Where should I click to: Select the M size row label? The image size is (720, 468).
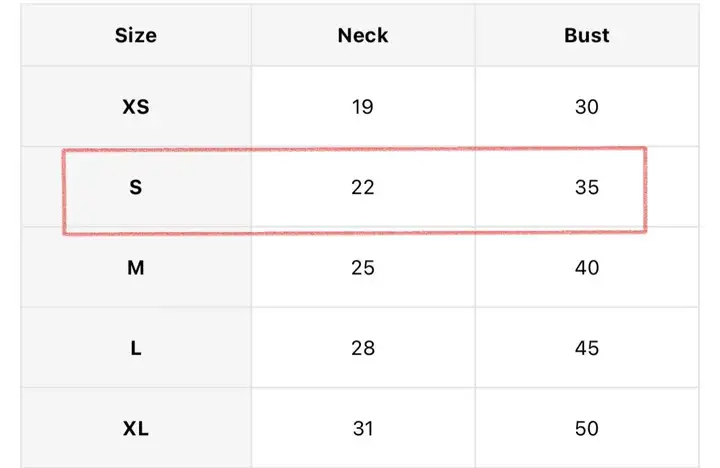135,268
